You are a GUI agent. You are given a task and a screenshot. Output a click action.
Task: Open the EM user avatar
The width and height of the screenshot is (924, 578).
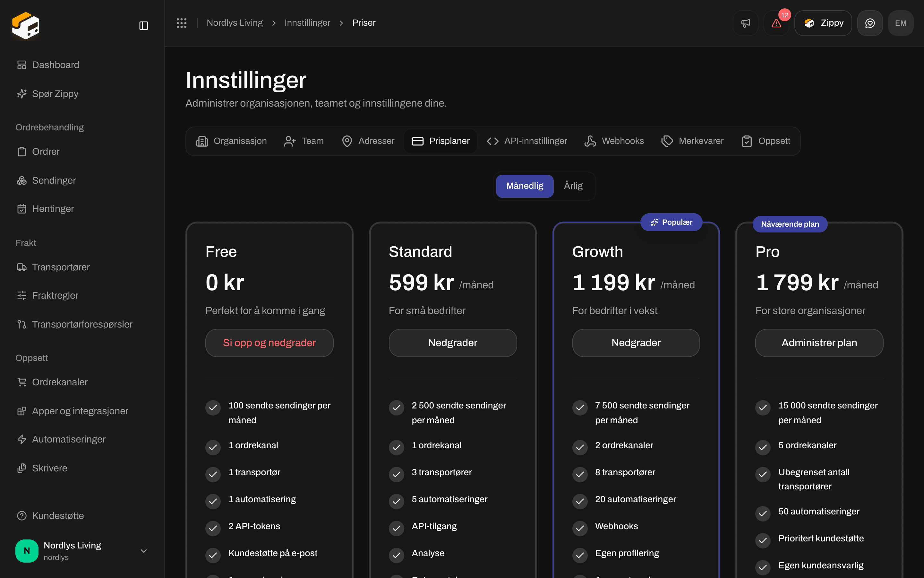pyautogui.click(x=901, y=23)
